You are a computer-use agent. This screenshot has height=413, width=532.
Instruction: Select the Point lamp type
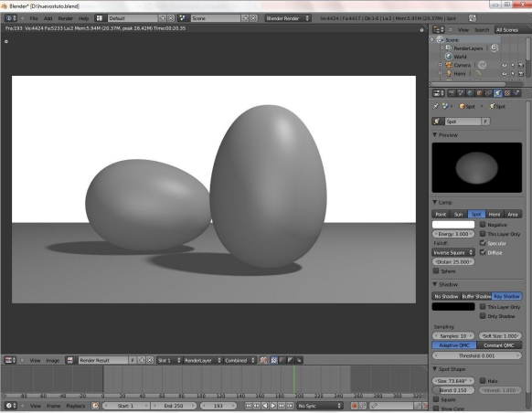tap(441, 215)
